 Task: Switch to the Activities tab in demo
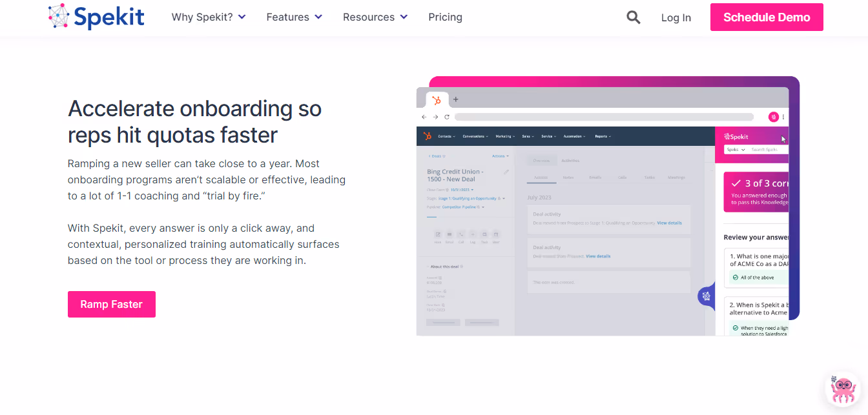point(570,160)
